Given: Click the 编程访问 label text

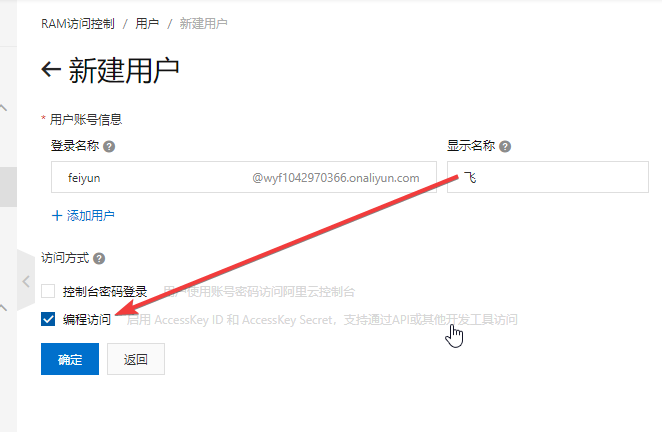Looking at the screenshot, I should (87, 320).
